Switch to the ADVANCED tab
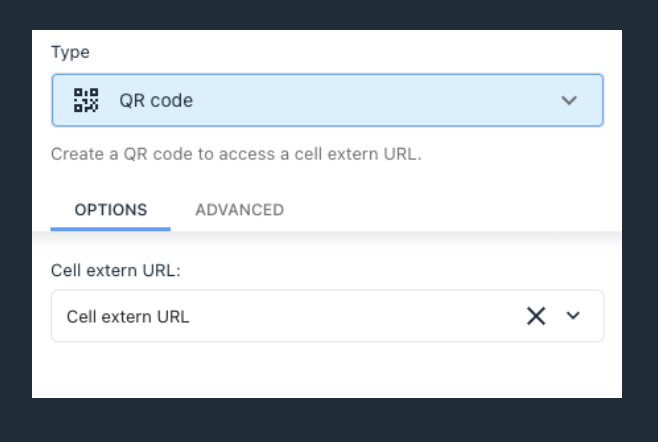 [240, 210]
